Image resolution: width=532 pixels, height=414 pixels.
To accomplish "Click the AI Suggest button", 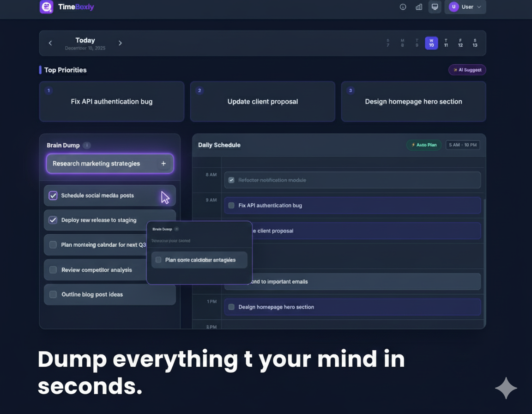I will 467,70.
